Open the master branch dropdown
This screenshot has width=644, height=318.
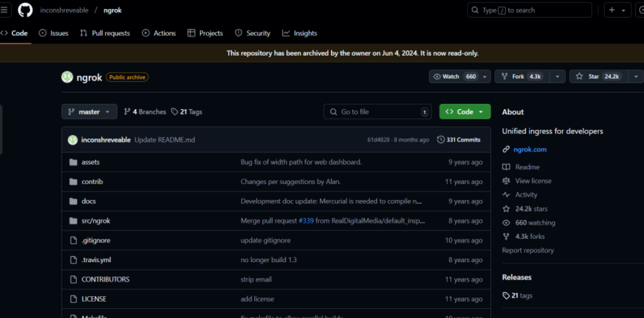(89, 112)
